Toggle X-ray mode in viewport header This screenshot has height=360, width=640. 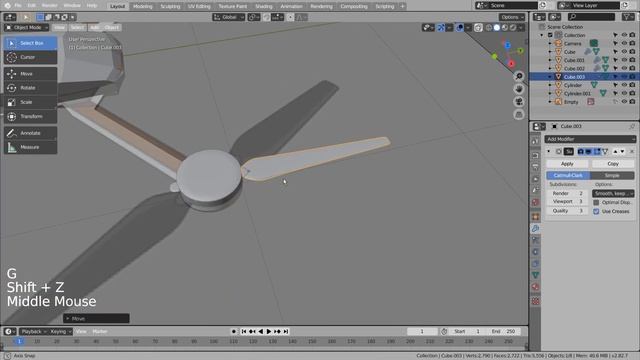point(478,28)
